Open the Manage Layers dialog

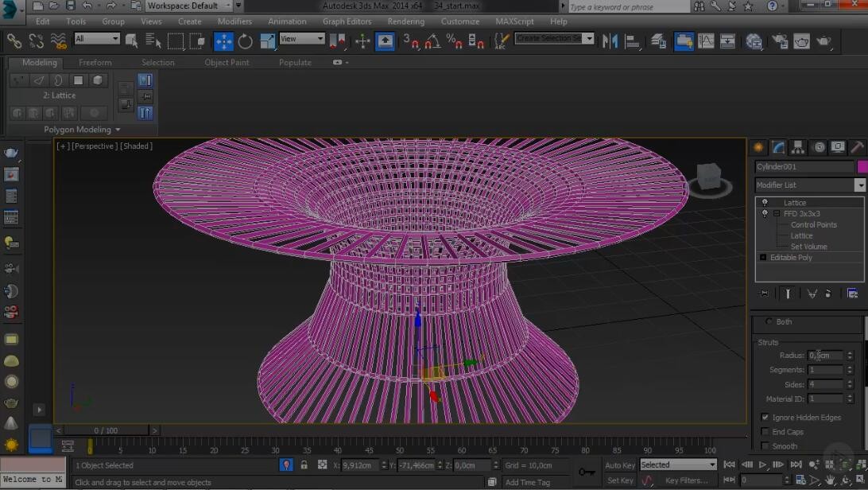point(658,41)
